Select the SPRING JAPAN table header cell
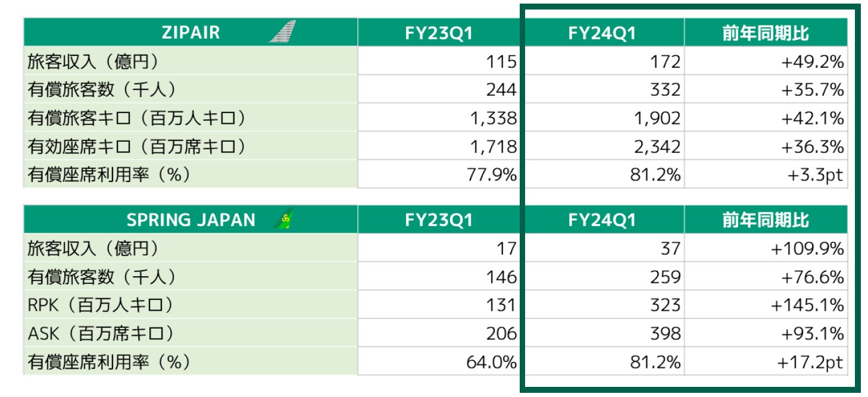 [191, 220]
